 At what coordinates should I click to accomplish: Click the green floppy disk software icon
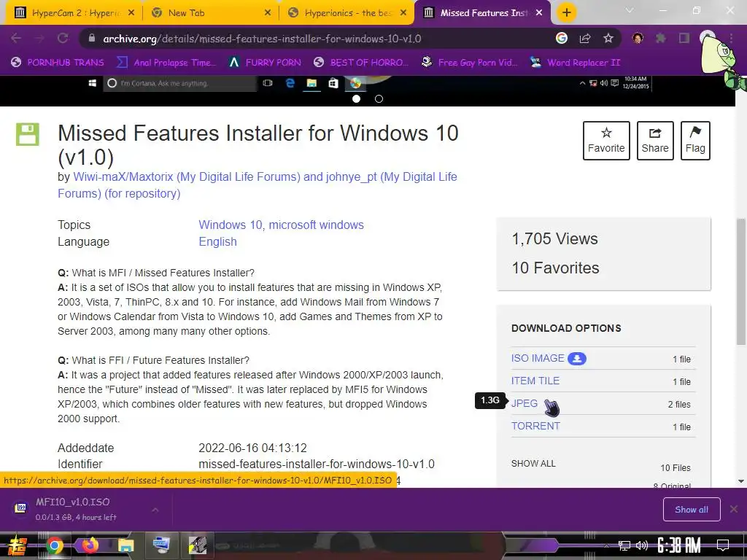[27, 134]
